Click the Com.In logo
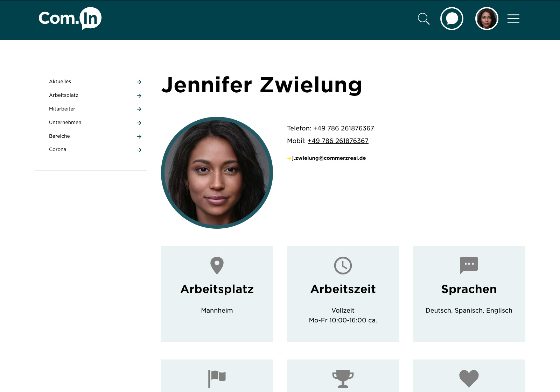560x392 pixels. coord(70,18)
